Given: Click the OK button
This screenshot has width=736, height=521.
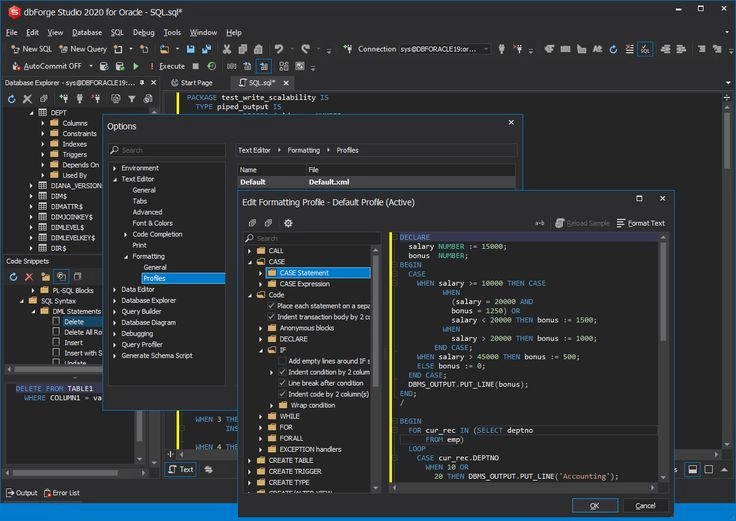Looking at the screenshot, I should coord(594,506).
